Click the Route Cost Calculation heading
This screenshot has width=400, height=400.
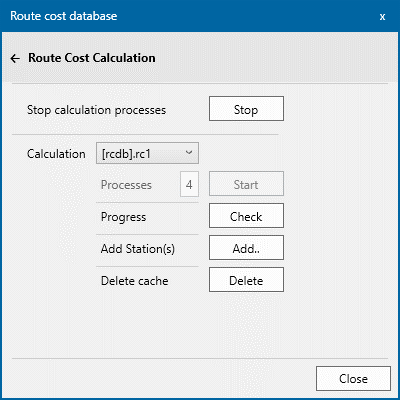tap(92, 58)
